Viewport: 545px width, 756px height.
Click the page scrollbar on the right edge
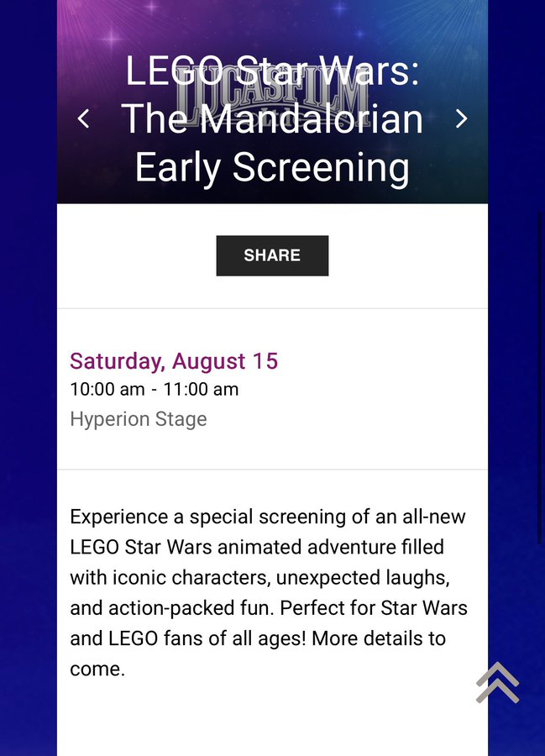tap(540, 378)
